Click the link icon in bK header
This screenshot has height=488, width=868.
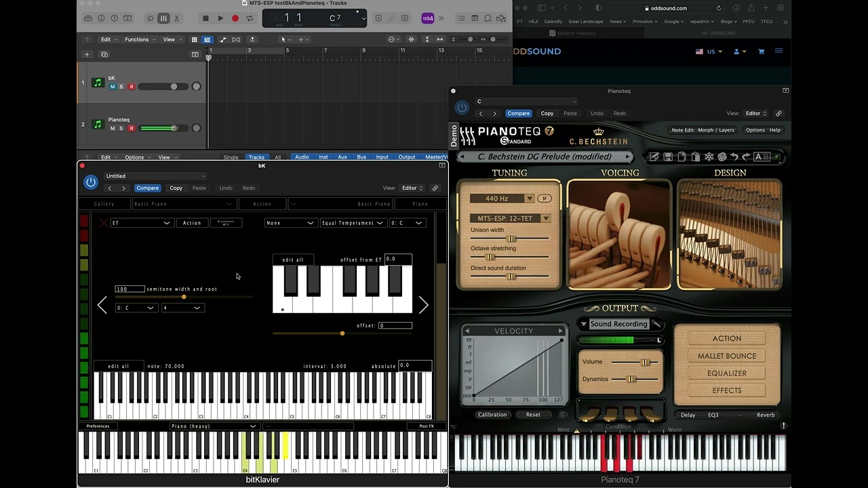(435, 188)
